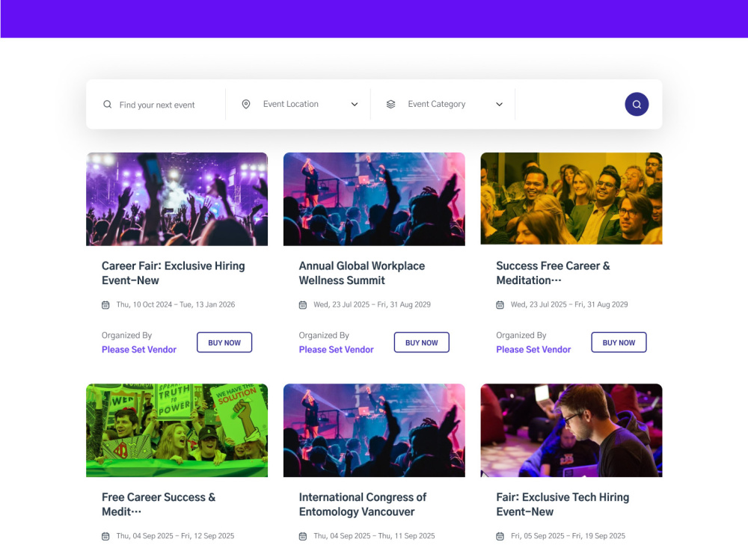Viewport: 748px width, 560px height.
Task: Open the Free Career Success green protest image
Action: pyautogui.click(x=177, y=430)
